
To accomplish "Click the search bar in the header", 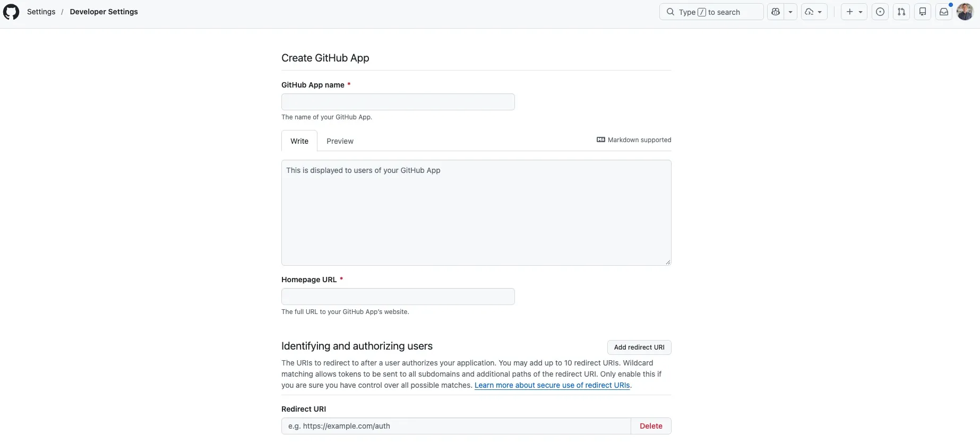I will tap(711, 12).
